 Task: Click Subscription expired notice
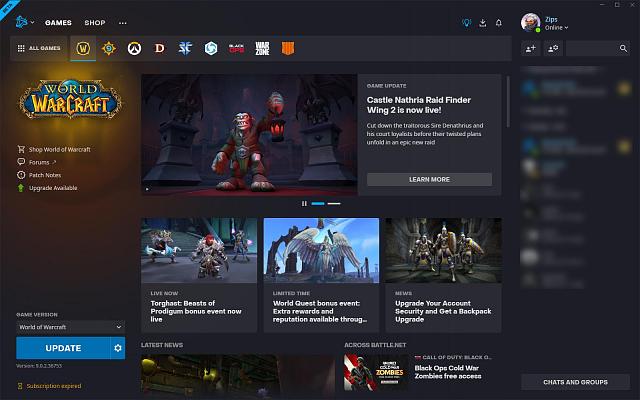pos(49,386)
